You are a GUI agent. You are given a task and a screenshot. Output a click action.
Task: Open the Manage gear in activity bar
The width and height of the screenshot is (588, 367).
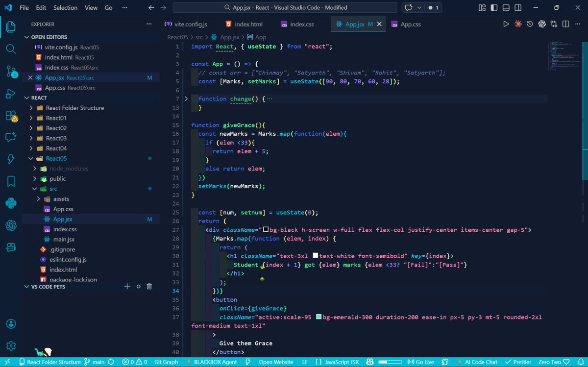pos(11,346)
